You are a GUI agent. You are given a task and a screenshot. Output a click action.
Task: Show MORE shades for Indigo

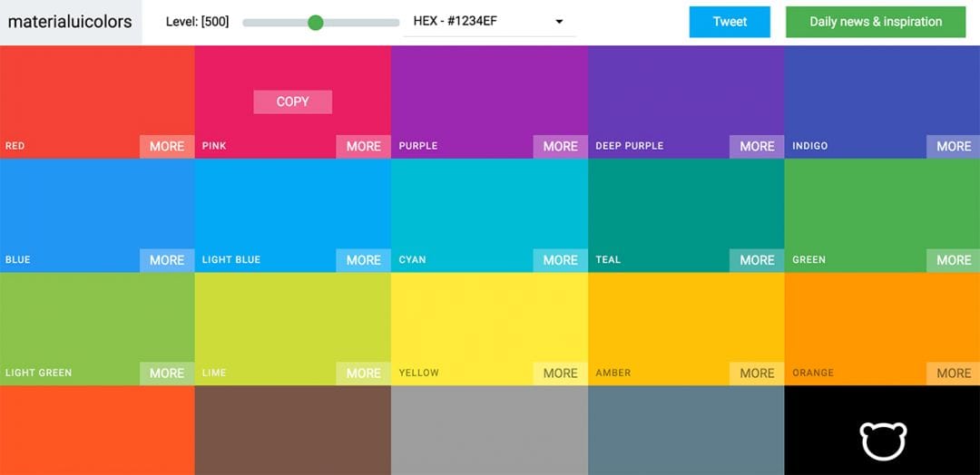tap(953, 147)
